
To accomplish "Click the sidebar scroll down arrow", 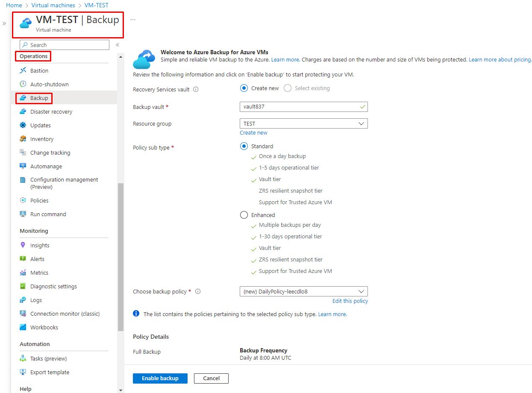I will (121, 390).
